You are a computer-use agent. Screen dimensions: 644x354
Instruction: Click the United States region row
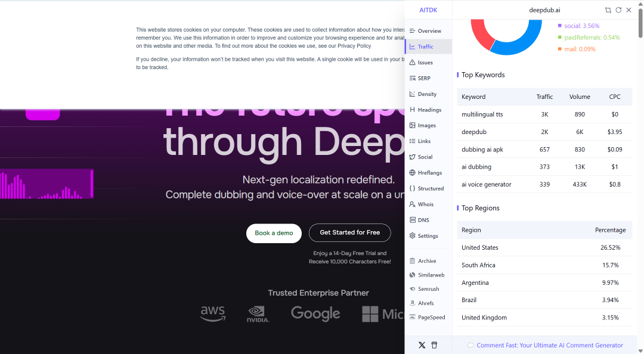(x=544, y=247)
